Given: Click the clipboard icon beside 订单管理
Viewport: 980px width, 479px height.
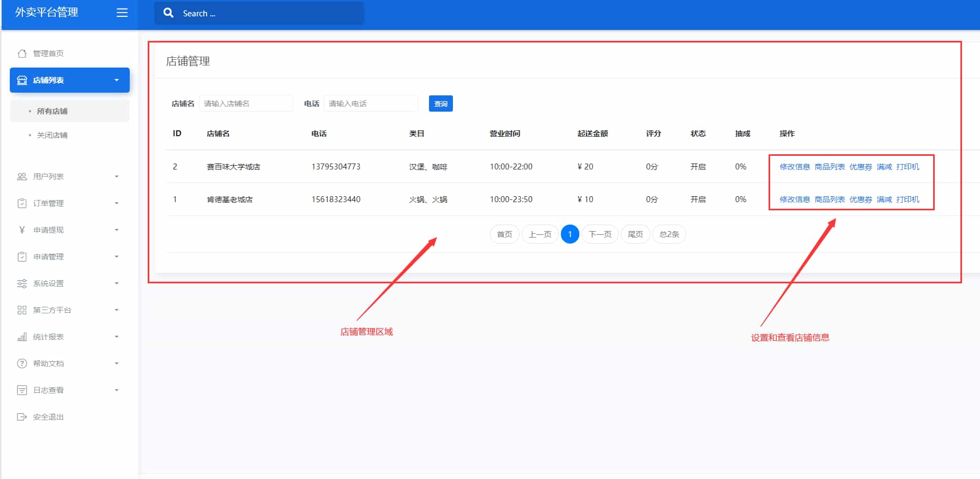Looking at the screenshot, I should (x=22, y=203).
